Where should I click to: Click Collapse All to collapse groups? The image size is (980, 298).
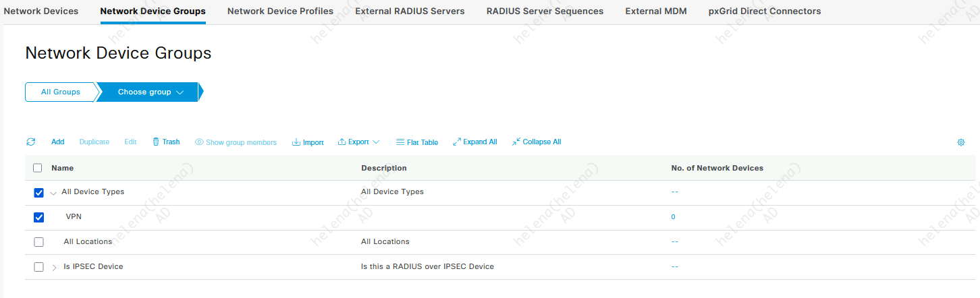(x=536, y=142)
